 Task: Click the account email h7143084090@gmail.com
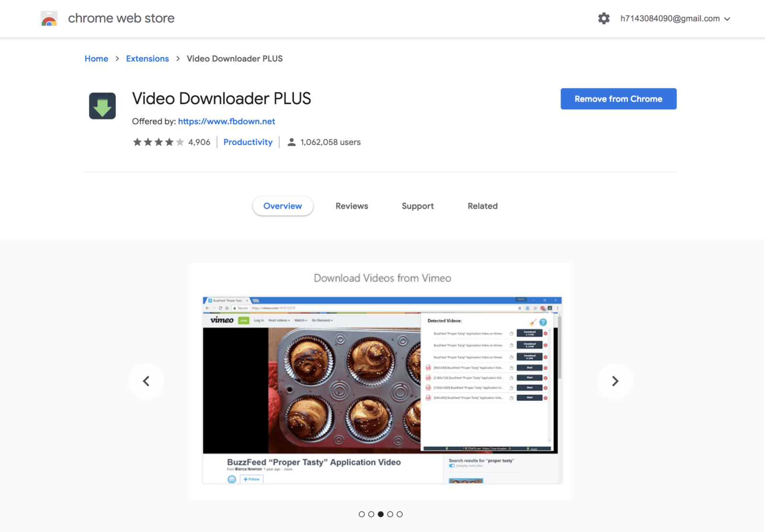click(x=670, y=19)
